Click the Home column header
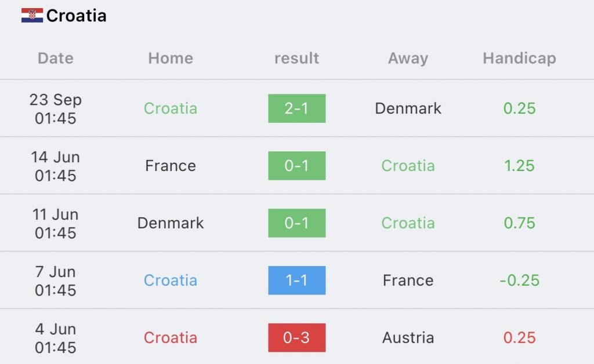The height and width of the screenshot is (364, 594). click(171, 59)
